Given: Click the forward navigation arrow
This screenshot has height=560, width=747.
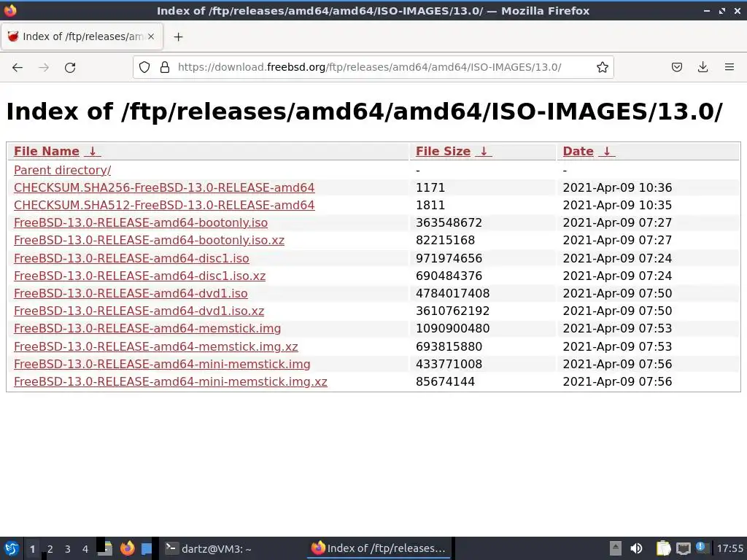Looking at the screenshot, I should (x=44, y=68).
